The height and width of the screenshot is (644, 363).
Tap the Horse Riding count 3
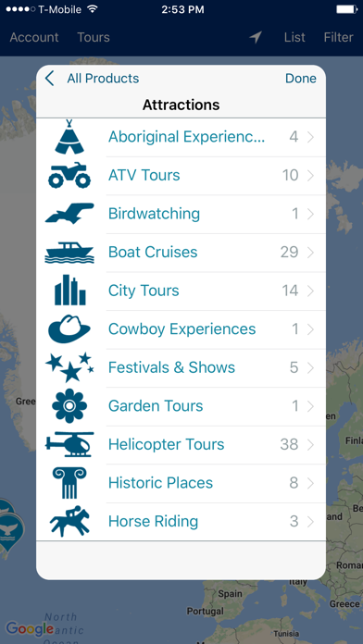[x=294, y=522]
